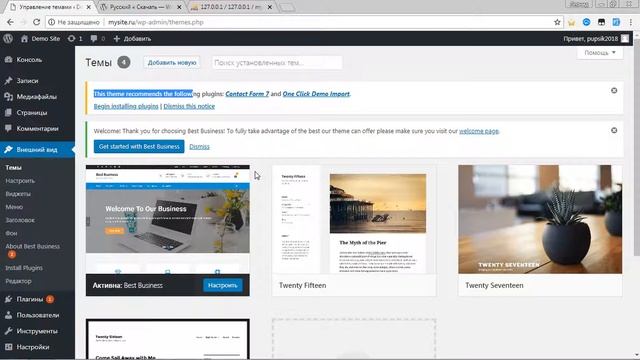Switch to Русский Скачать browser tab
Image resolution: width=640 pixels, height=360 pixels.
click(x=140, y=7)
